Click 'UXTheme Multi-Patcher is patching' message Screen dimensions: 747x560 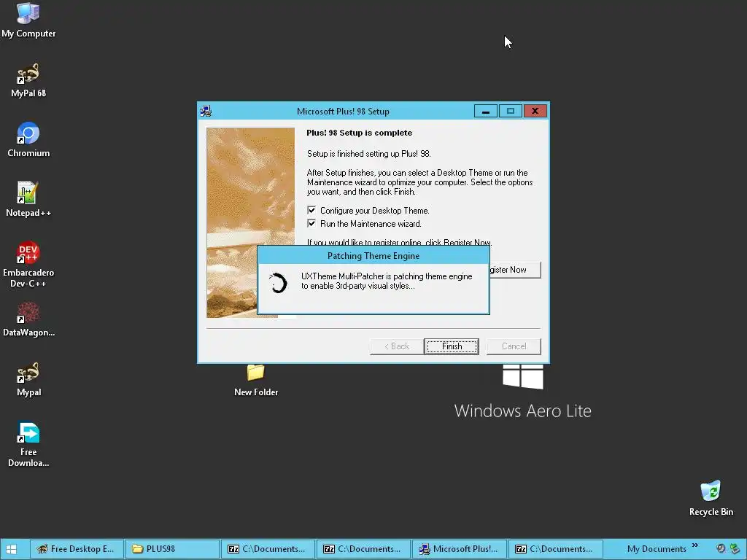coord(387,281)
